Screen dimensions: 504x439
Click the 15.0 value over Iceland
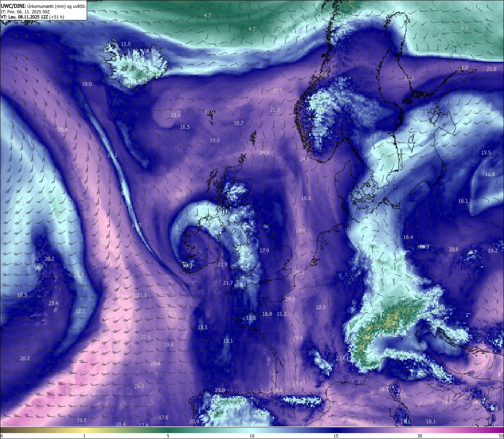pos(126,44)
